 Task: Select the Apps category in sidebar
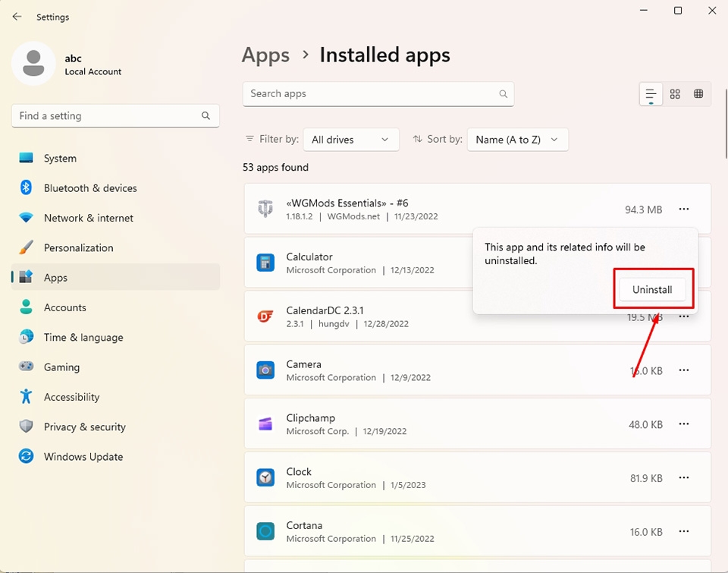pos(115,278)
